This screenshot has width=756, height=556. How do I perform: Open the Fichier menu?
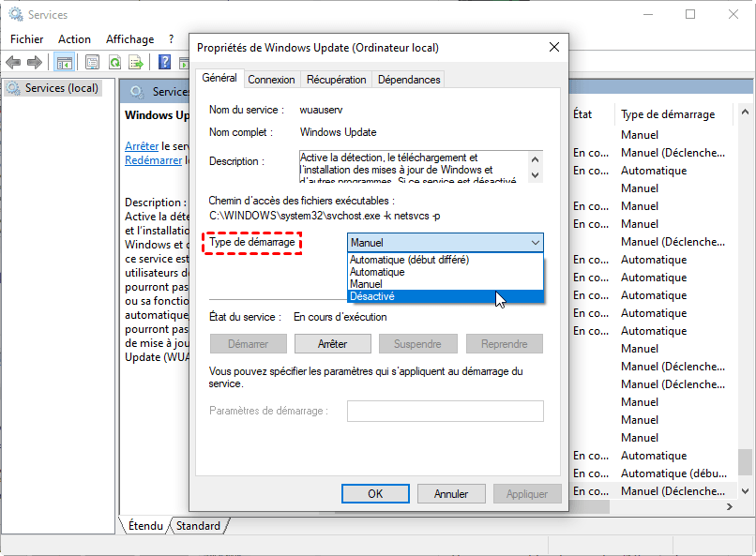tap(27, 39)
